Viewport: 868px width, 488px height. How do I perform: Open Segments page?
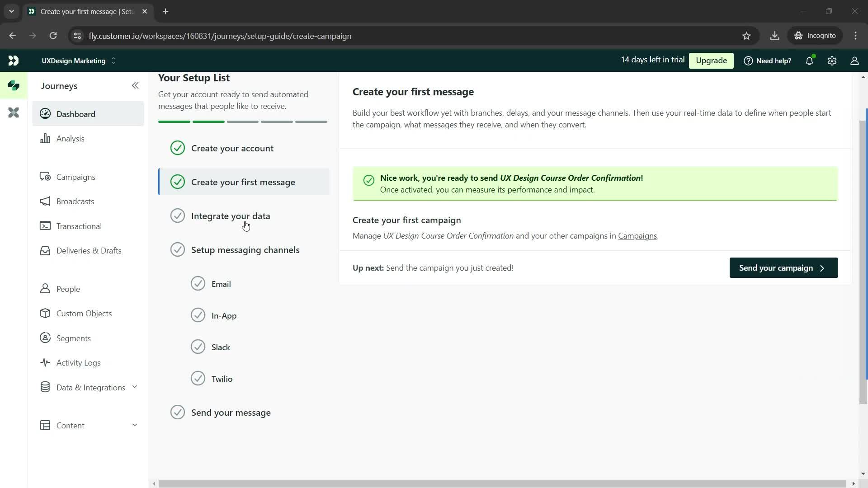click(88, 338)
